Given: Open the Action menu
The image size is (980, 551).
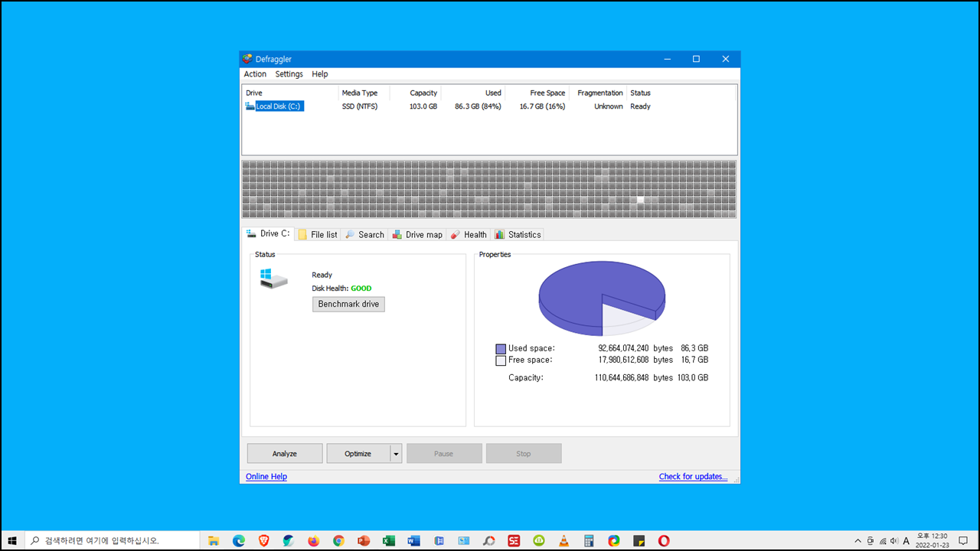Looking at the screenshot, I should (x=255, y=74).
